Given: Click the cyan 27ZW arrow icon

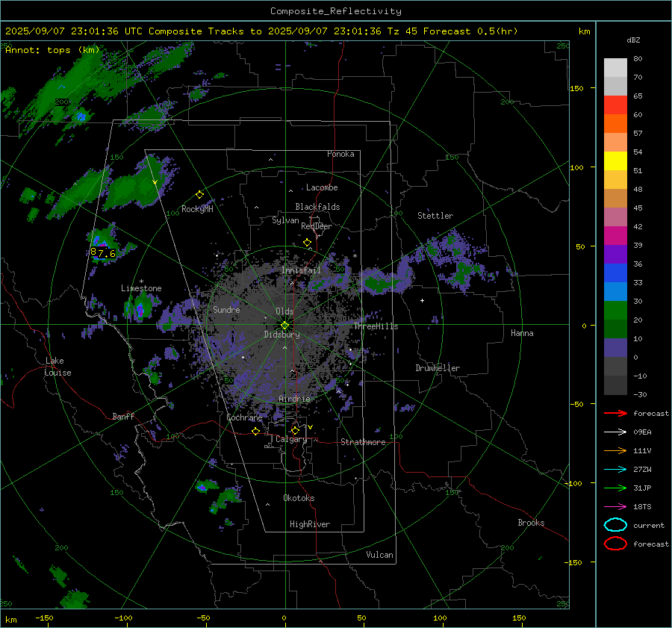Looking at the screenshot, I should pyautogui.click(x=615, y=470).
